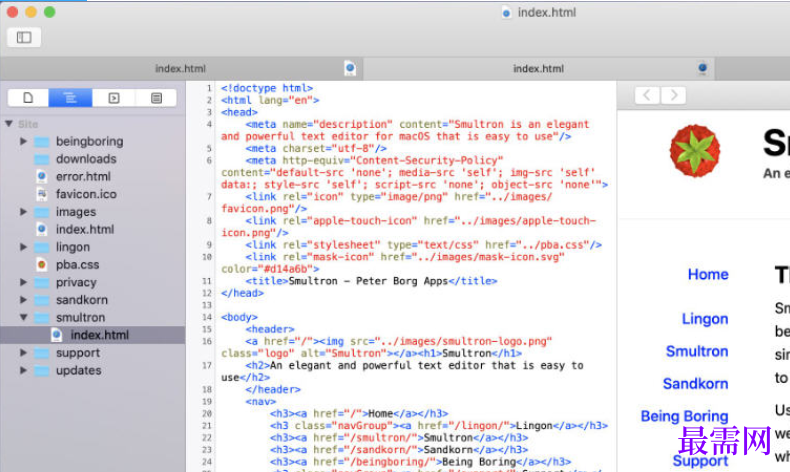The image size is (790, 472).
Task: Open Support link in preview
Action: click(700, 461)
